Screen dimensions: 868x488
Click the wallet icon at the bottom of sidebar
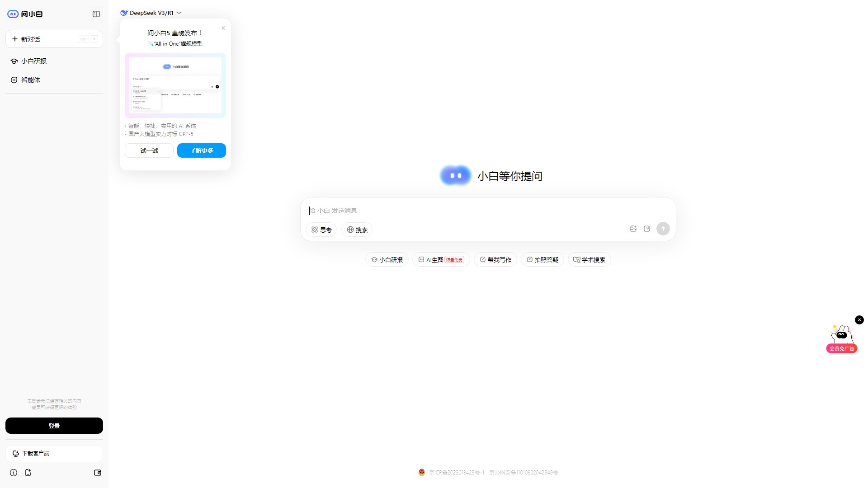97,473
